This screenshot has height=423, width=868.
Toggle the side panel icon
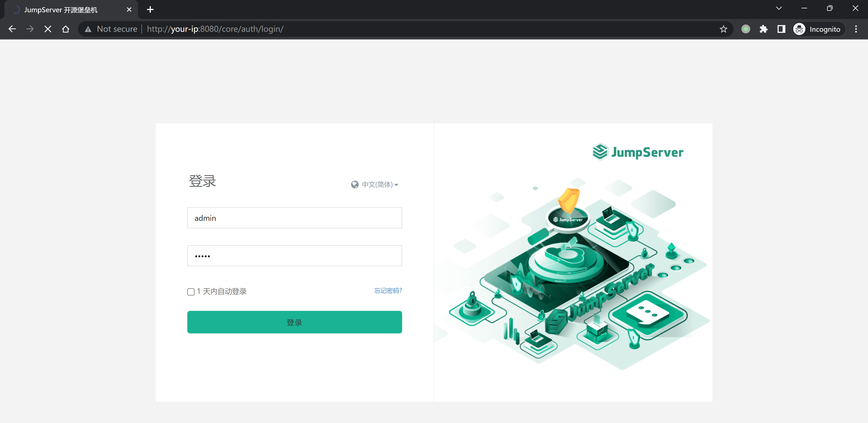(x=781, y=29)
